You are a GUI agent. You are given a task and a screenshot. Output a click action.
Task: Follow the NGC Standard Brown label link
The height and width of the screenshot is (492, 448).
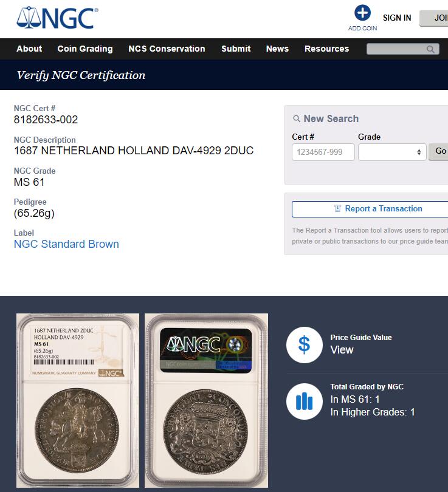(x=66, y=244)
